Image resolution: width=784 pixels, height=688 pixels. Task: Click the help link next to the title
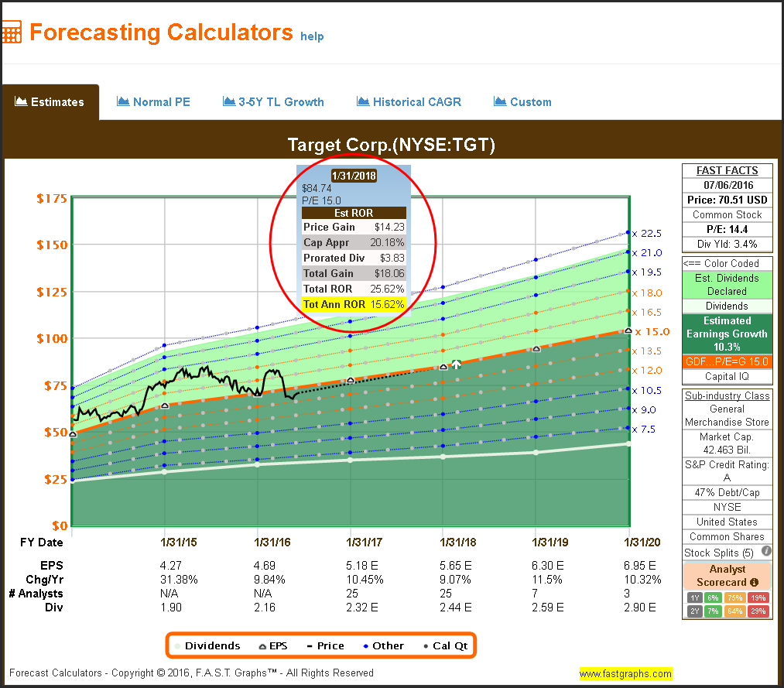312,36
